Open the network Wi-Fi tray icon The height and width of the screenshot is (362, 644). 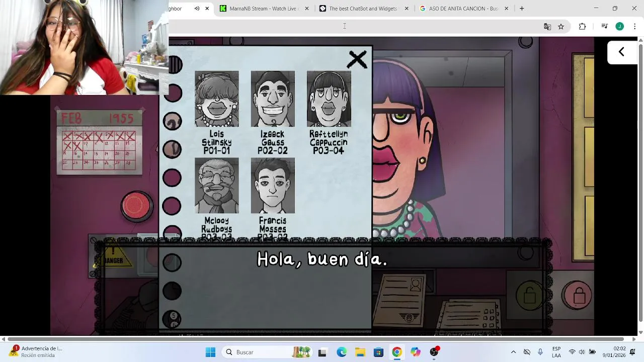click(572, 352)
